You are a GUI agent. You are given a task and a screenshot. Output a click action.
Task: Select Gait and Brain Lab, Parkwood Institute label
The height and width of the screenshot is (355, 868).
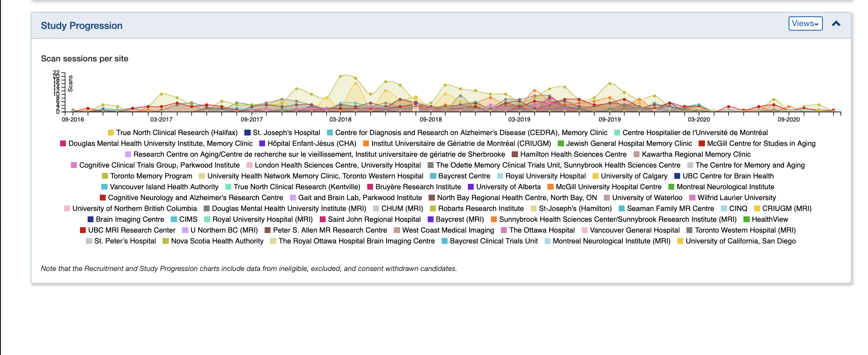(360, 198)
